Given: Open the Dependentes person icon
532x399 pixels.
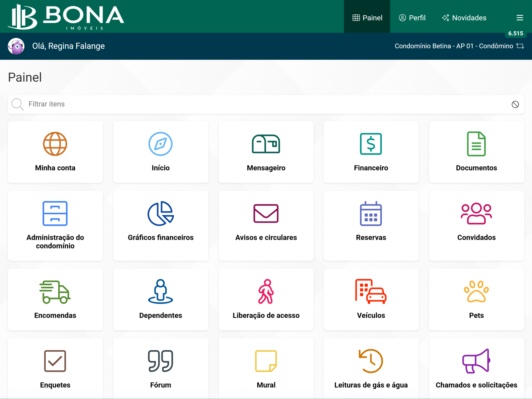Looking at the screenshot, I should 160,291.
